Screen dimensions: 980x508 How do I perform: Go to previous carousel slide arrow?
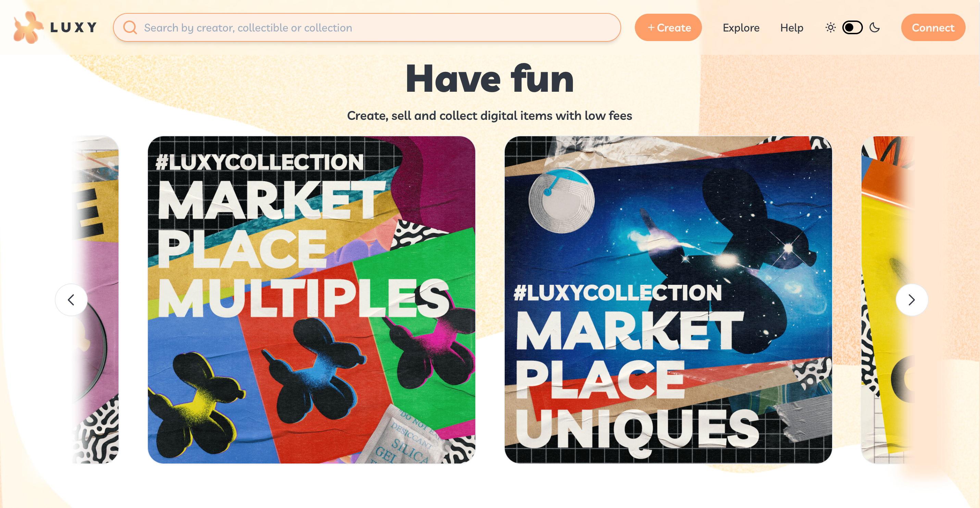point(71,300)
